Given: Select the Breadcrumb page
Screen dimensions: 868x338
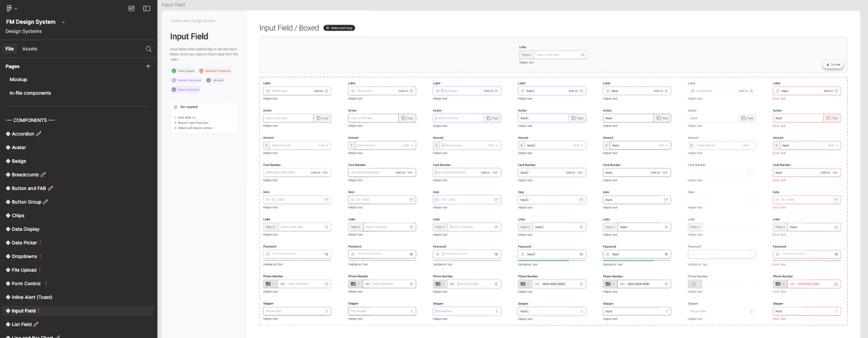Looking at the screenshot, I should (78, 175).
